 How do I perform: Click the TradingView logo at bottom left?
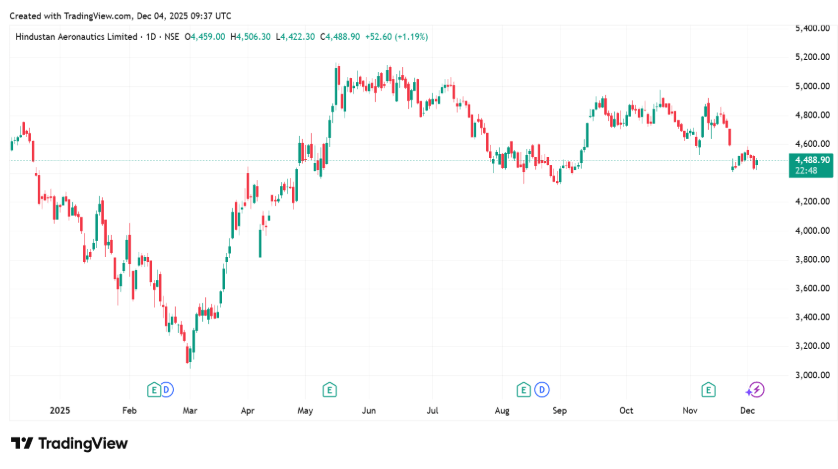coord(69,443)
